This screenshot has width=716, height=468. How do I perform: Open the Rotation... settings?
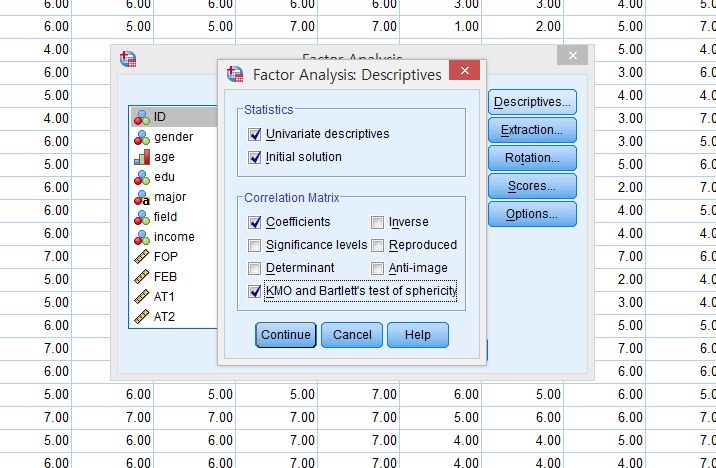coord(532,158)
